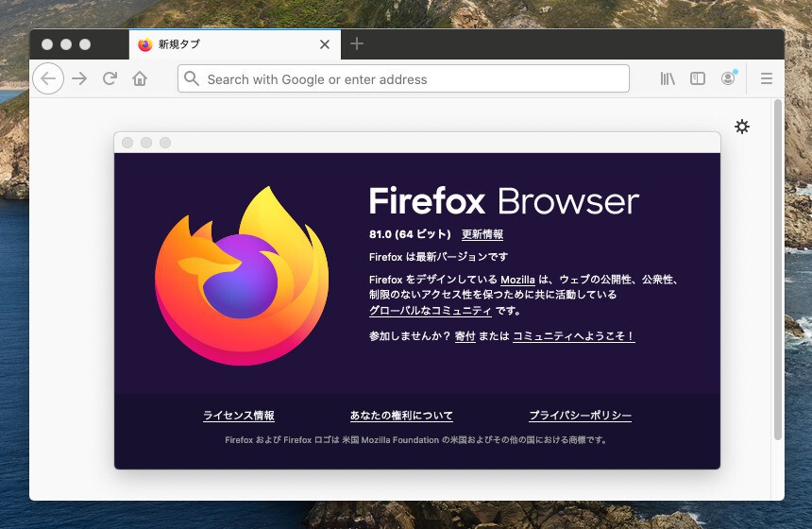
Task: Open プライバシーポリシー link
Action: pyautogui.click(x=580, y=415)
